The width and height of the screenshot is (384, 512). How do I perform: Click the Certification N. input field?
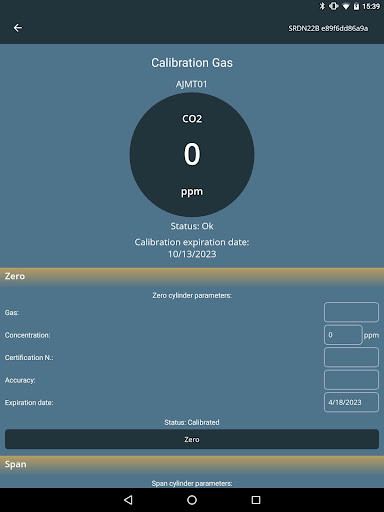tap(351, 357)
